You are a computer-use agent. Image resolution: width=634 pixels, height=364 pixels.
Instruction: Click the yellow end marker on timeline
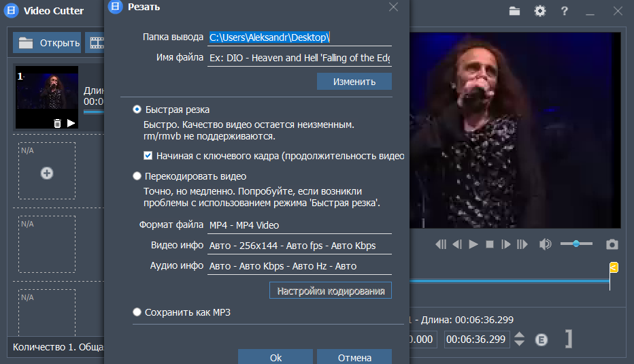point(614,267)
